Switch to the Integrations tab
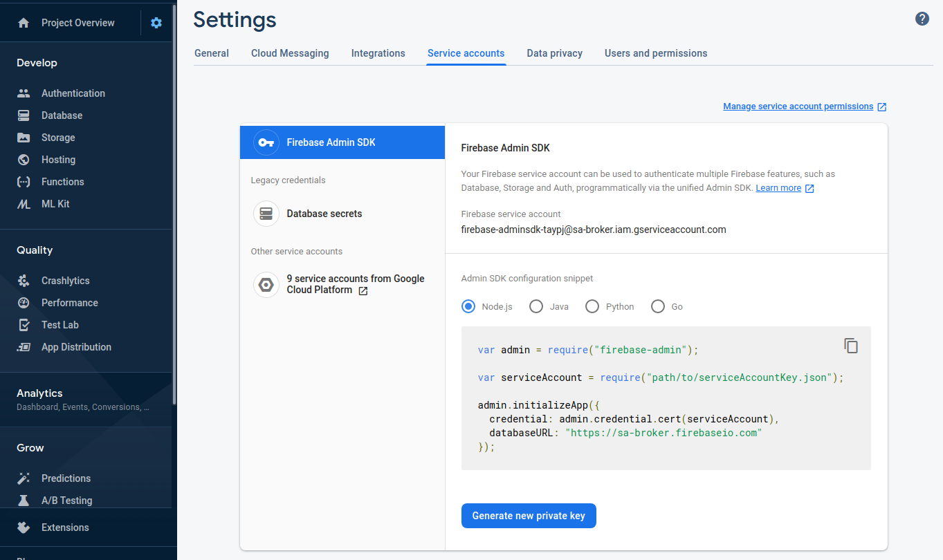This screenshot has height=560, width=943. click(378, 53)
